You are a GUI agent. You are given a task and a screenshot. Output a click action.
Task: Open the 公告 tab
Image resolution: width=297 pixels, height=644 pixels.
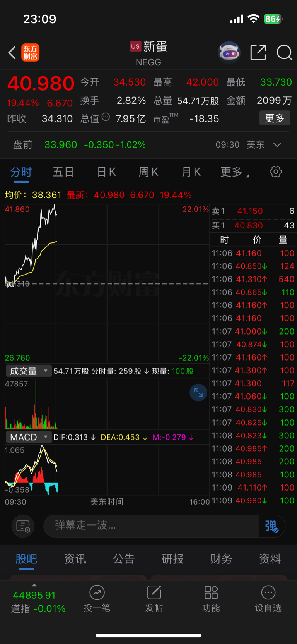click(x=124, y=559)
